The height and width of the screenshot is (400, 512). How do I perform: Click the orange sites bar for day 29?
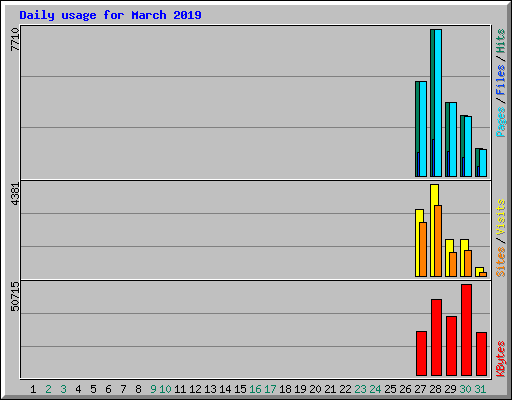click(x=453, y=264)
